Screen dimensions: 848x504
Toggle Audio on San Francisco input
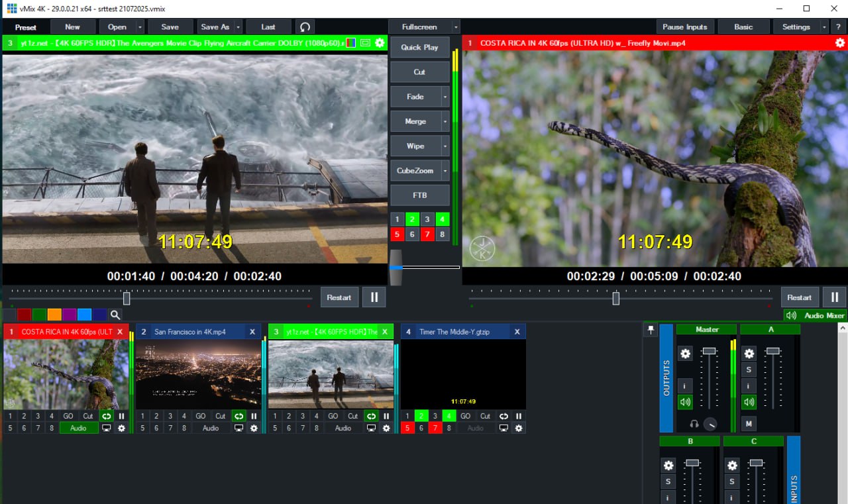(x=211, y=428)
